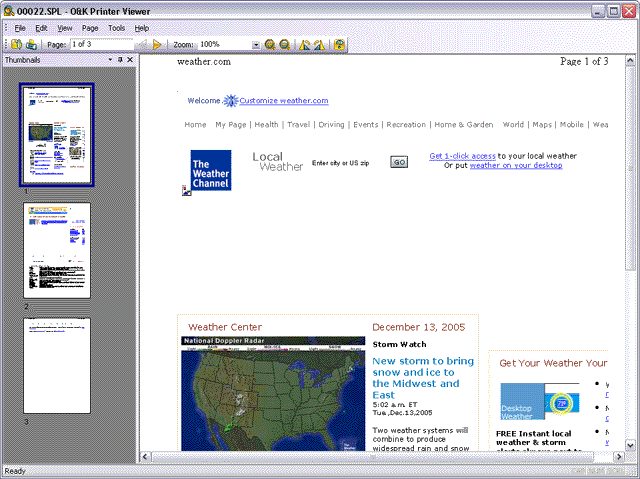Click the print toolbar icon
Viewport: 640px width, 479px height.
click(x=31, y=44)
